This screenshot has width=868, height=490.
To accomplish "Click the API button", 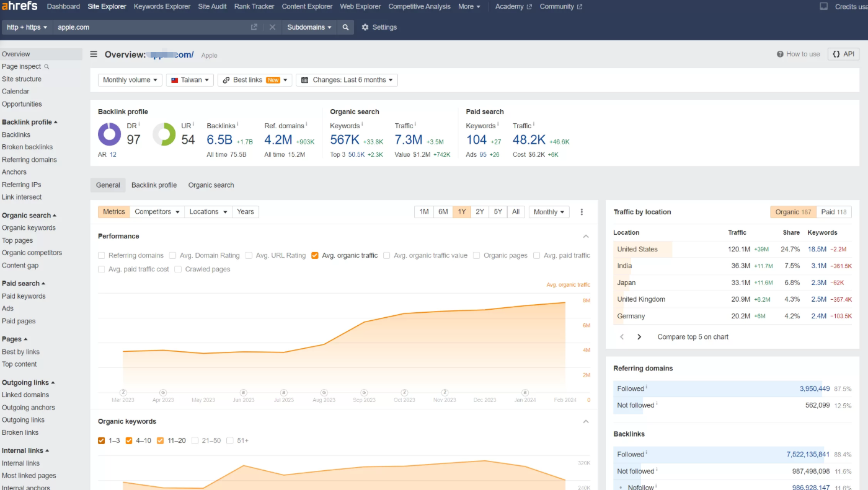I will click(843, 55).
